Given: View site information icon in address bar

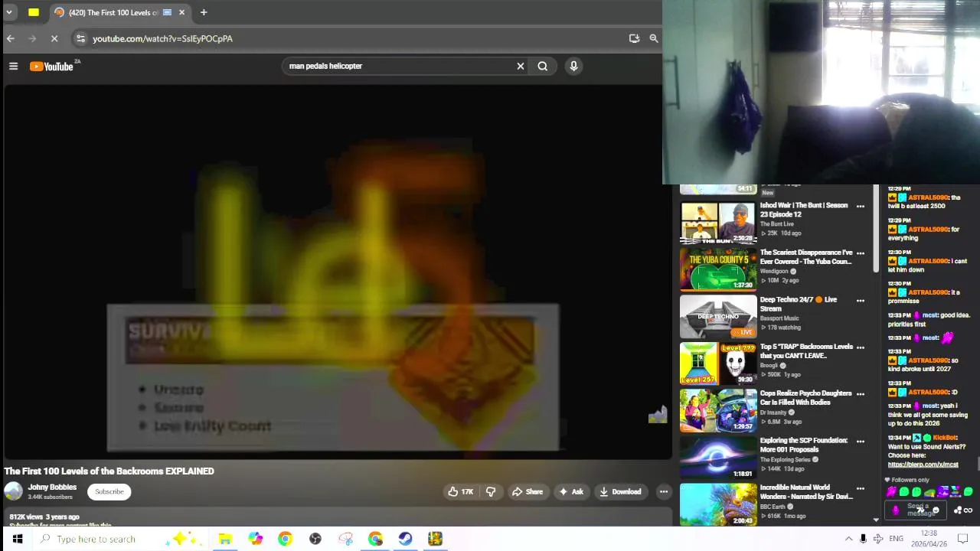Looking at the screenshot, I should (80, 38).
